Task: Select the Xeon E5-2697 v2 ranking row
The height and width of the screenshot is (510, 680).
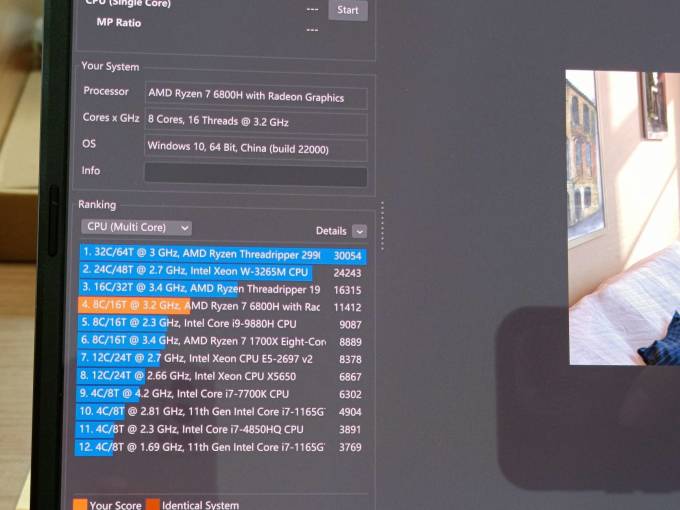Action: pos(220,359)
